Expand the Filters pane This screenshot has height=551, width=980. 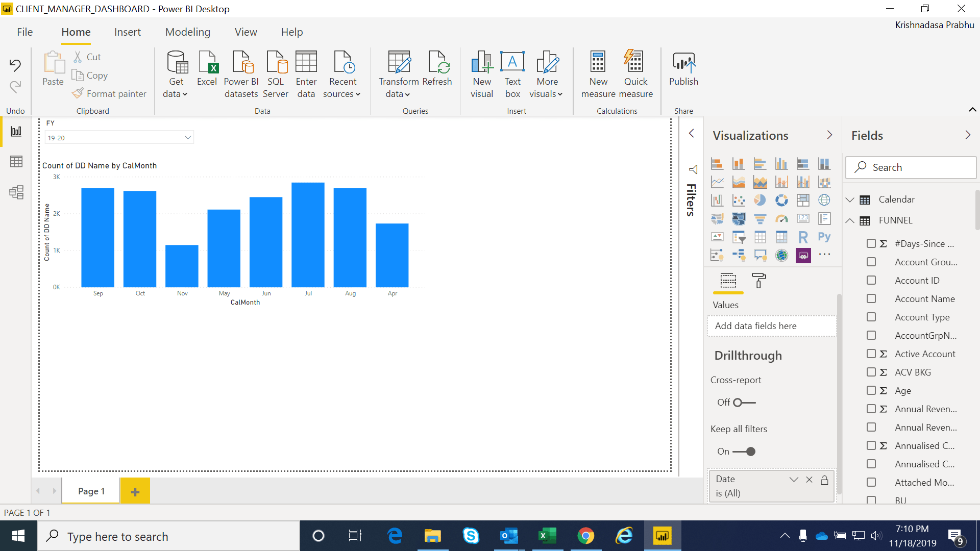click(692, 133)
